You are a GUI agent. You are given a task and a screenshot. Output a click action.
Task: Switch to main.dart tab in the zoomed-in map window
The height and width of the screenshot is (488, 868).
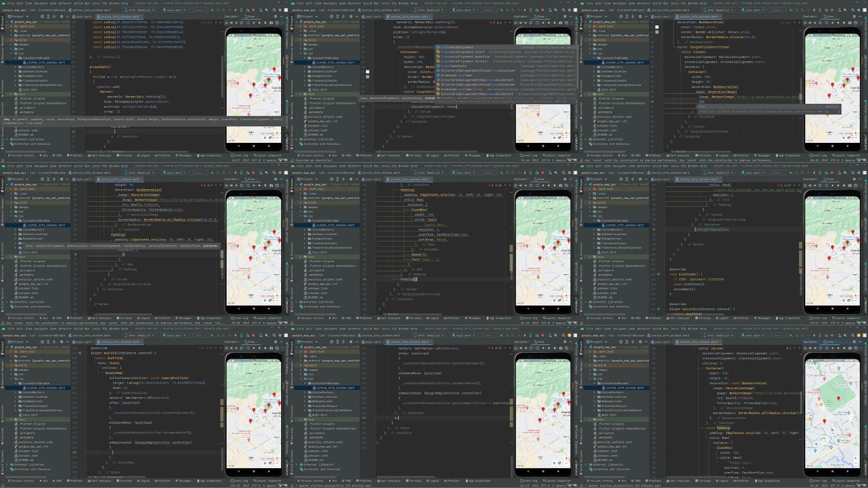(661, 342)
